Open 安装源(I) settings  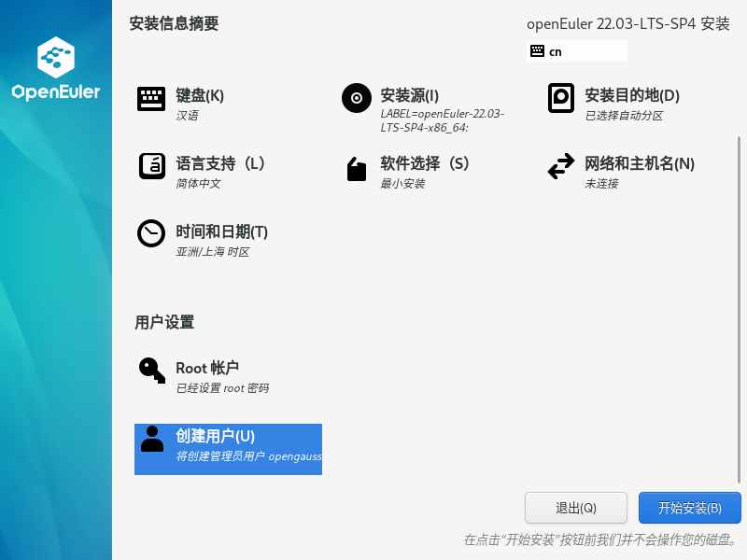click(409, 95)
